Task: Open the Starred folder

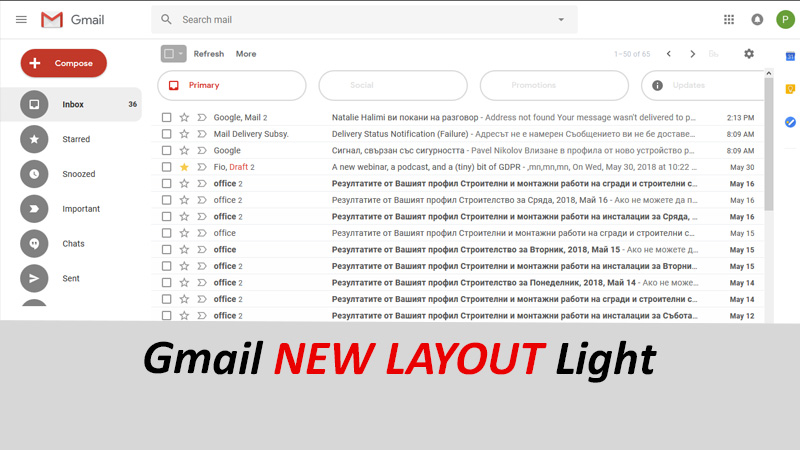Action: pos(76,139)
